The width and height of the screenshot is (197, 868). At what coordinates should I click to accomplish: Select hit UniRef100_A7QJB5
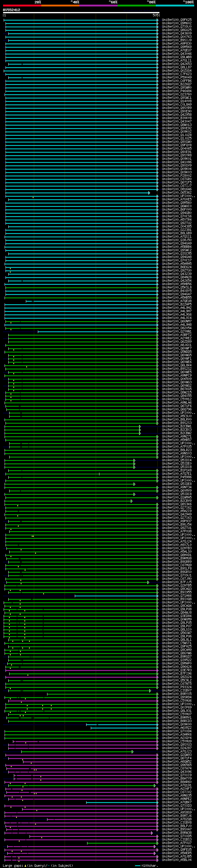tap(177, 856)
